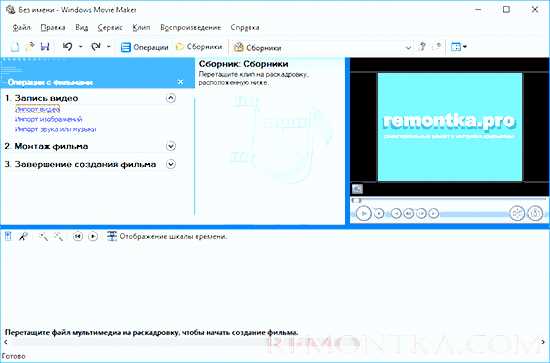Step to the previous frame
Screen dimensions: 550x363
tap(409, 213)
